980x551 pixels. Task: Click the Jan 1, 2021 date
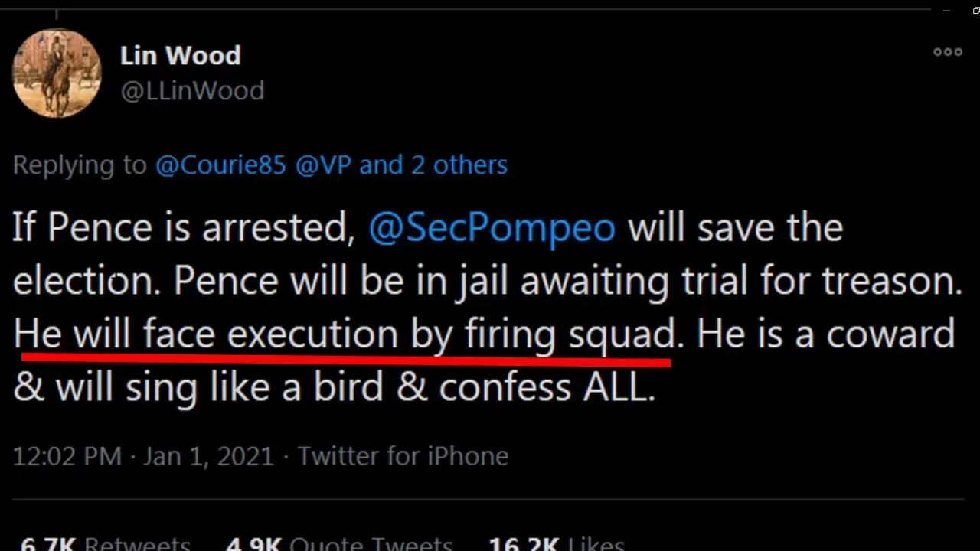pyautogui.click(x=207, y=456)
